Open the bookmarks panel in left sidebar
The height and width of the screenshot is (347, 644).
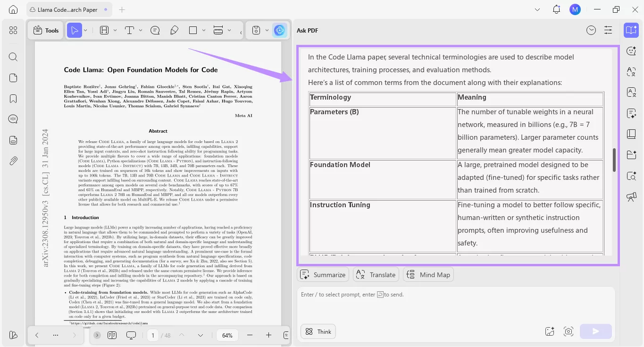(x=13, y=99)
